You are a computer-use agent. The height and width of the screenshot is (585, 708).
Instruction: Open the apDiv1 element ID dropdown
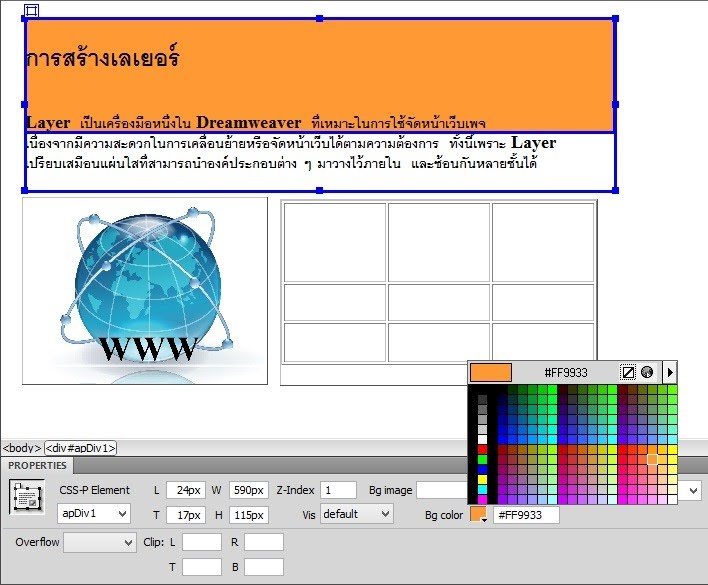[x=94, y=514]
